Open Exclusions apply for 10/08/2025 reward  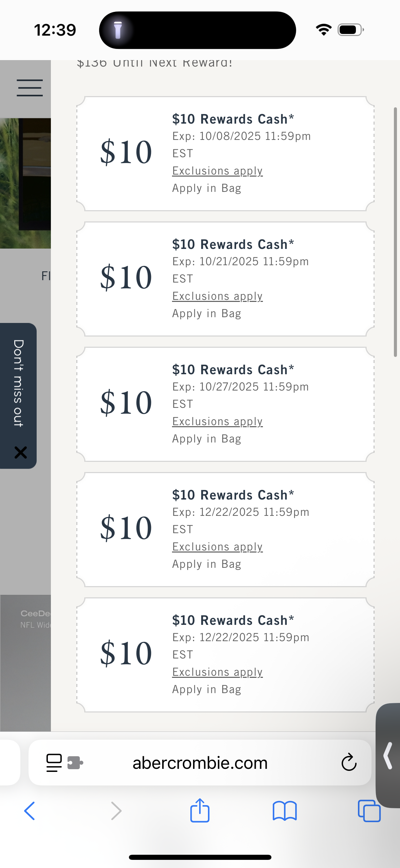point(217,171)
